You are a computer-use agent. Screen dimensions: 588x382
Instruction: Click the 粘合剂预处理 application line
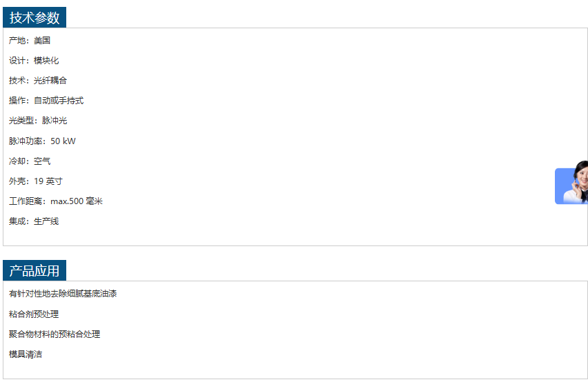pos(34,314)
